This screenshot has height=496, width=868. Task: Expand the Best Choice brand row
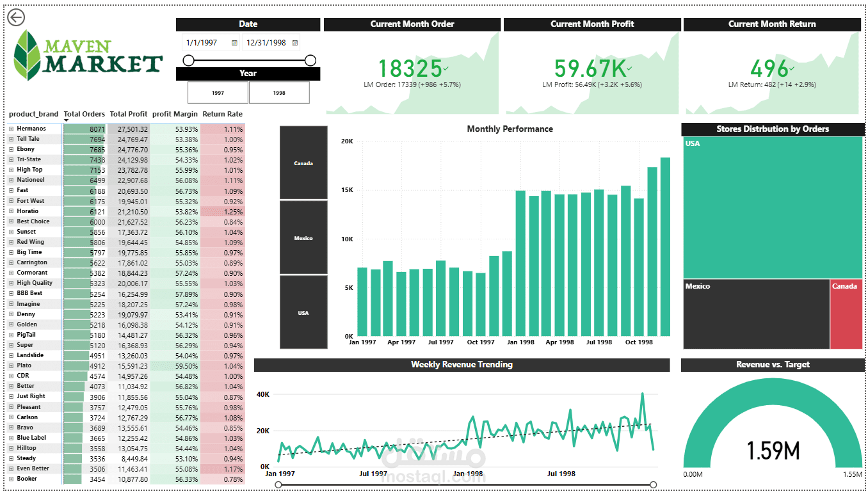pyautogui.click(x=12, y=221)
